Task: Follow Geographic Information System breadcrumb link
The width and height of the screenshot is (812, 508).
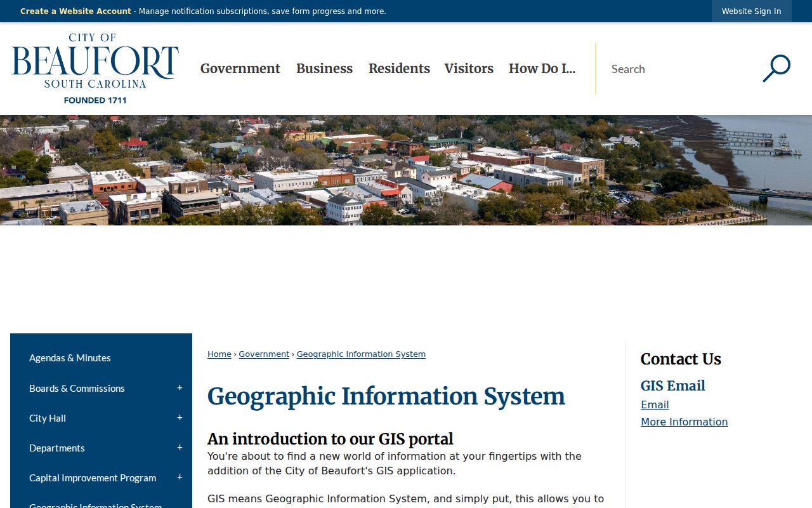Action: point(361,354)
